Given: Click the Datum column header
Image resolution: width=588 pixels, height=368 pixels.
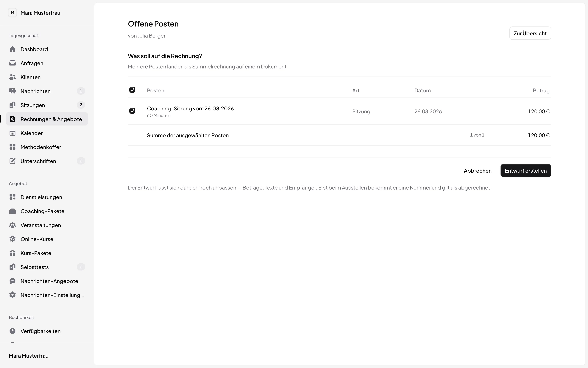Looking at the screenshot, I should (422, 91).
